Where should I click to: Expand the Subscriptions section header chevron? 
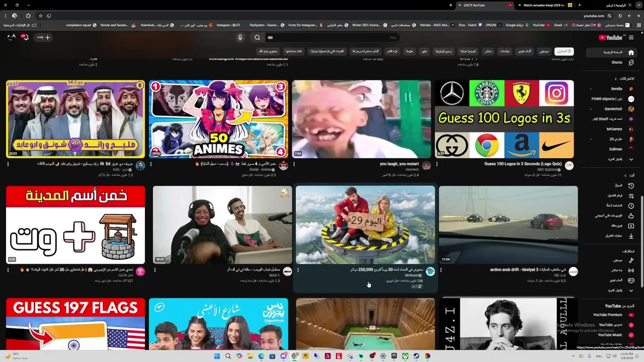(615, 79)
